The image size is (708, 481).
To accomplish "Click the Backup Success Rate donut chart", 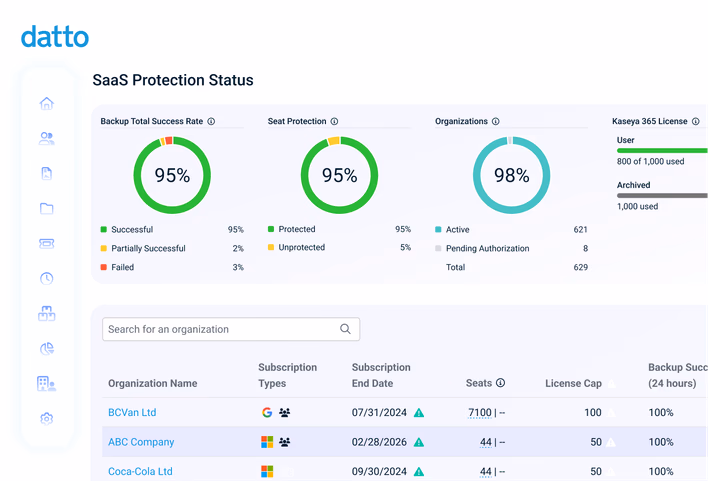I will 172,175.
